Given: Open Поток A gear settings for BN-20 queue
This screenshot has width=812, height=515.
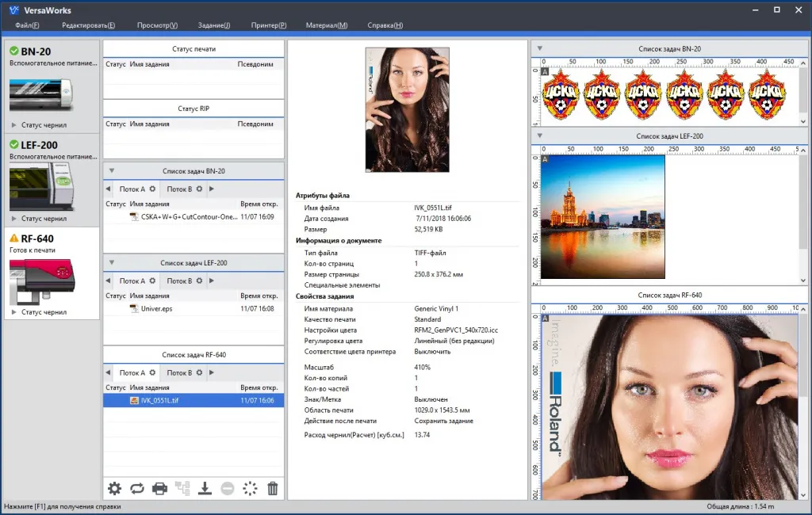Looking at the screenshot, I should [x=152, y=189].
